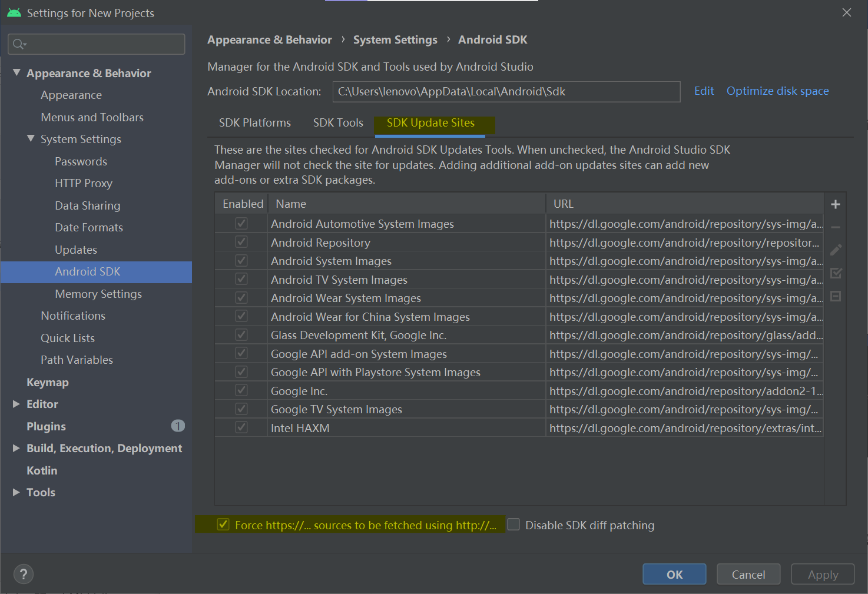Switch to the SDK Platforms tab
The height and width of the screenshot is (594, 868).
pos(255,122)
